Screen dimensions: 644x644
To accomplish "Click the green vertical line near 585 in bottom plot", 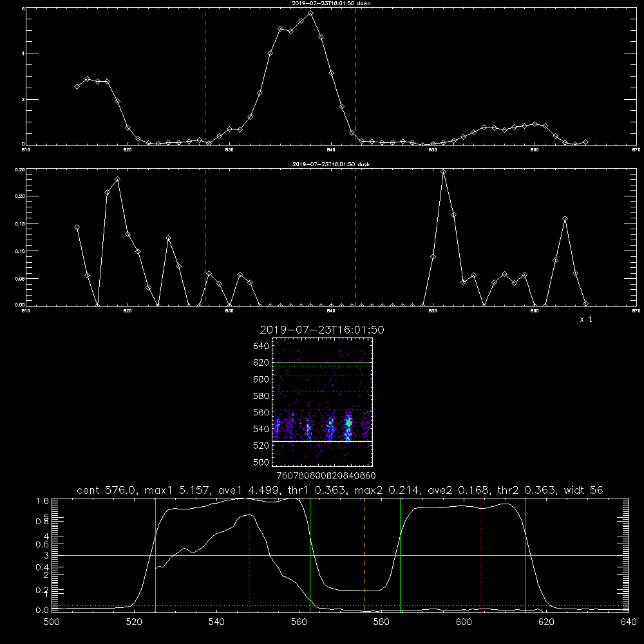I will pyautogui.click(x=401, y=554).
